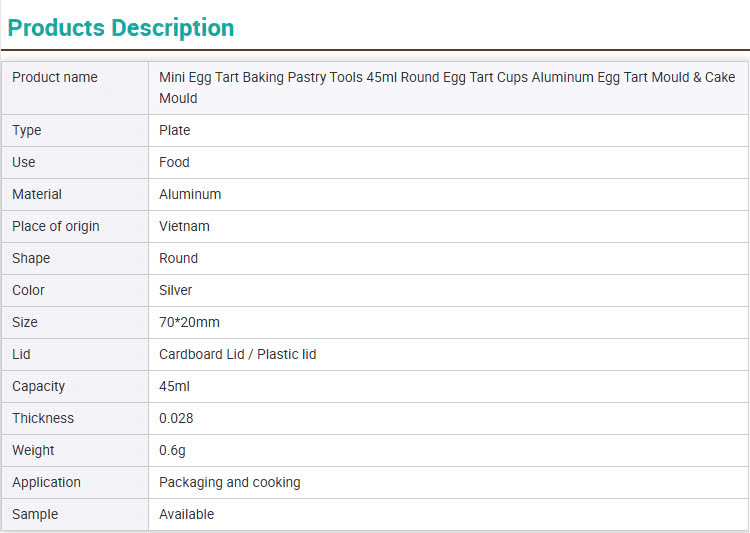750x533 pixels.
Task: Click the Thickness row label
Action: click(x=43, y=418)
